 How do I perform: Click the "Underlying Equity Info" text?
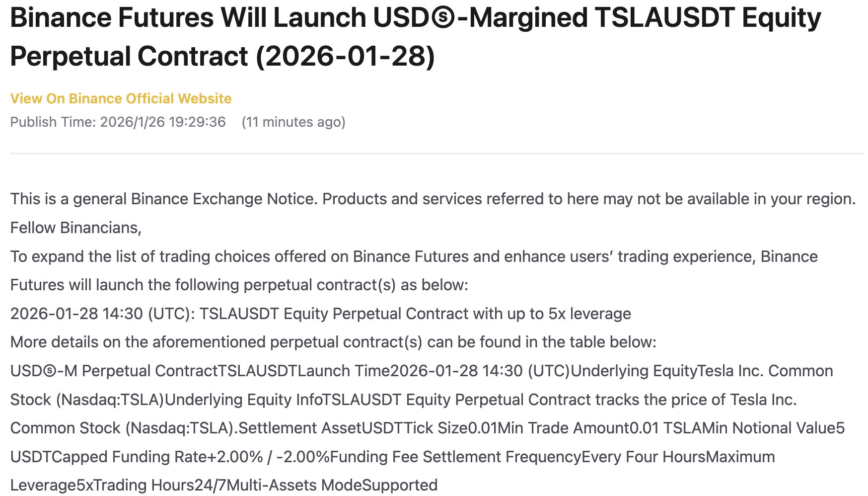click(243, 400)
